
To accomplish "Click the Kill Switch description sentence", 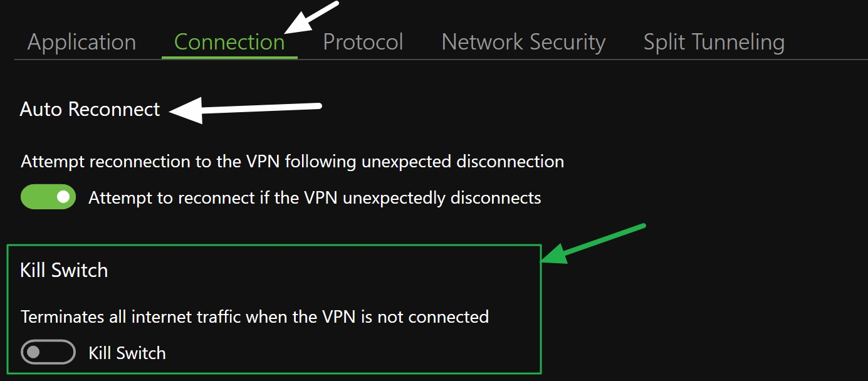I will click(x=254, y=316).
